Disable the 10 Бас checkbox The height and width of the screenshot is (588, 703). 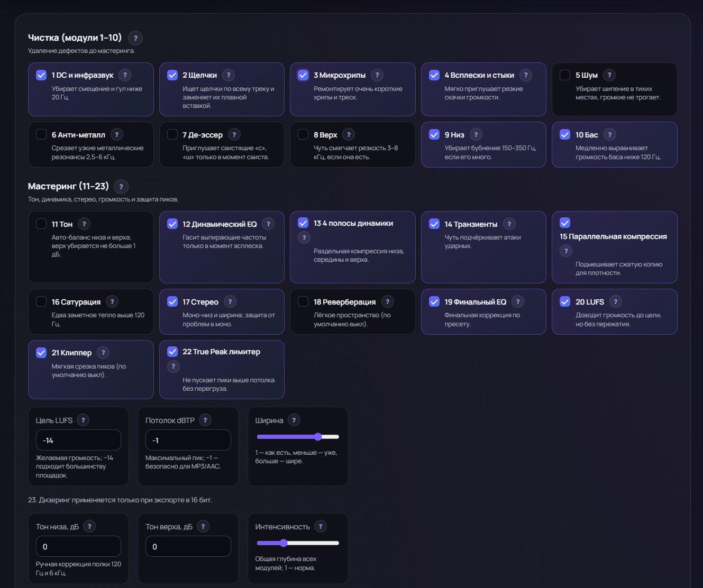click(x=565, y=134)
